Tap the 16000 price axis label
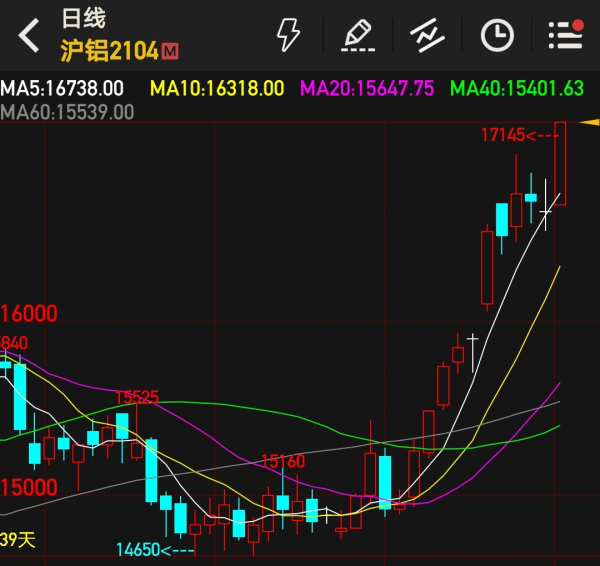This screenshot has height=566, width=600. pyautogui.click(x=29, y=313)
